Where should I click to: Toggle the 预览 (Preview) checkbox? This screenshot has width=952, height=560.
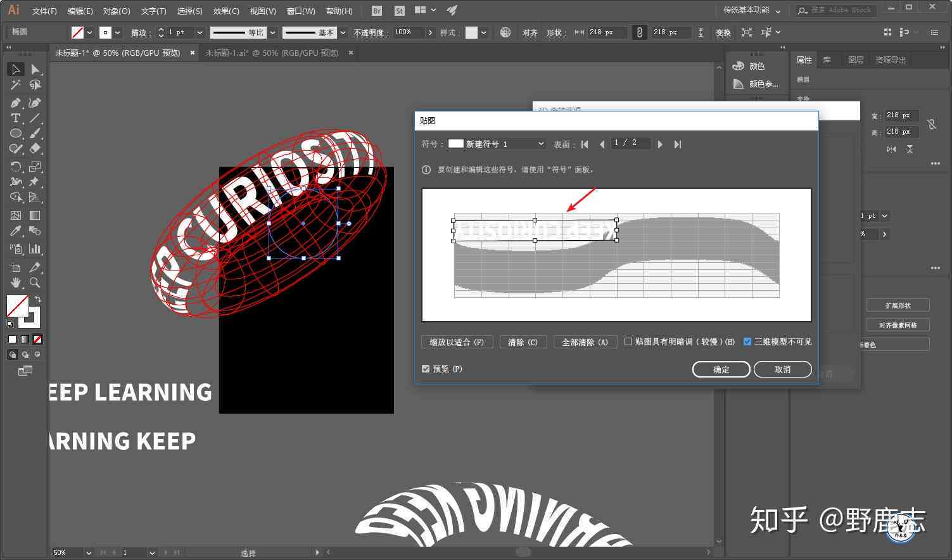click(x=426, y=369)
